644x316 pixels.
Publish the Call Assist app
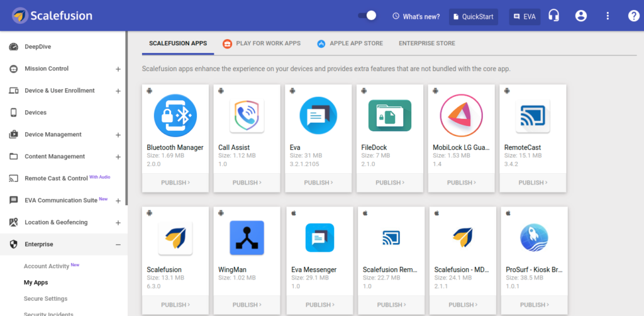point(247,183)
